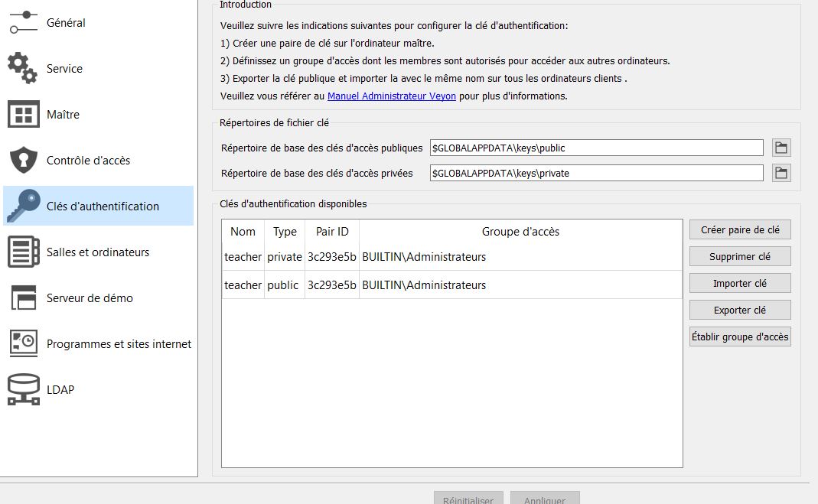Open the Maître settings section

63,114
